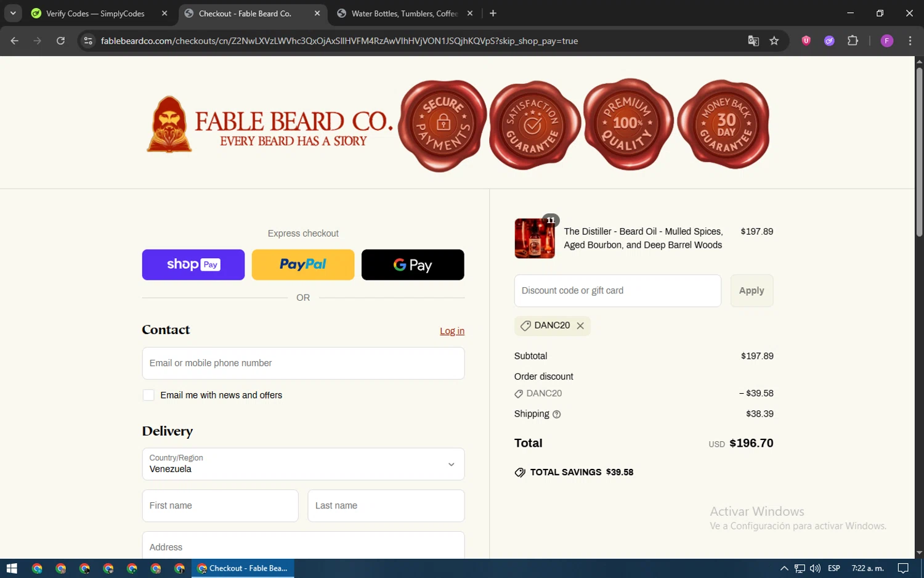Focus the Email or mobile phone number field
This screenshot has height=578, width=924.
point(303,363)
